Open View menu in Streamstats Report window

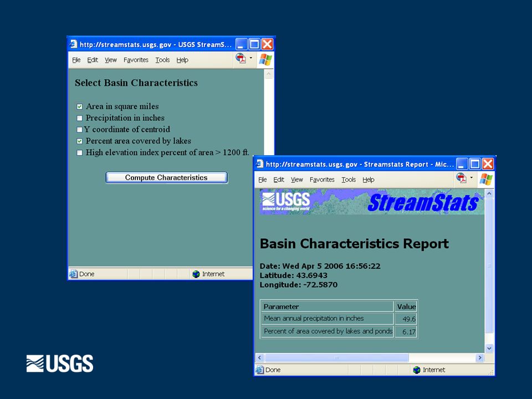(x=297, y=180)
